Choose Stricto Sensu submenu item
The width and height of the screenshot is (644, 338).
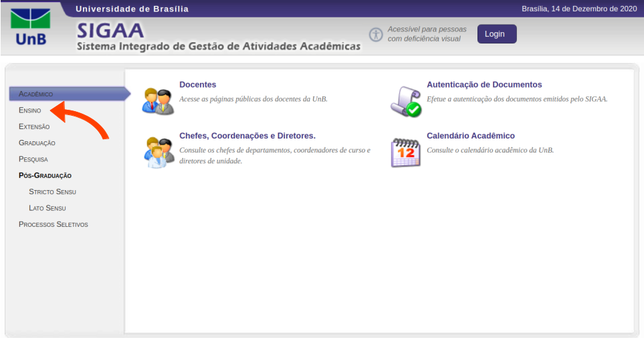(x=52, y=192)
